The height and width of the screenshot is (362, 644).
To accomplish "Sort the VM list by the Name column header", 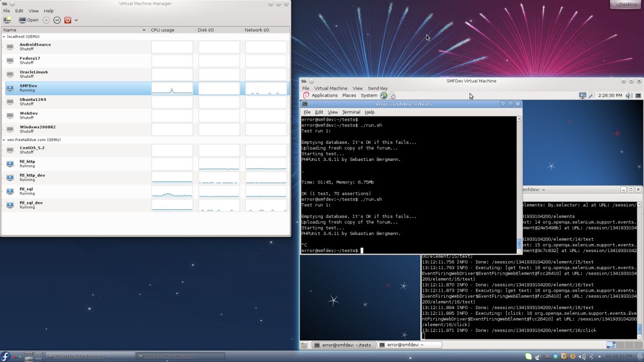I will (74, 30).
